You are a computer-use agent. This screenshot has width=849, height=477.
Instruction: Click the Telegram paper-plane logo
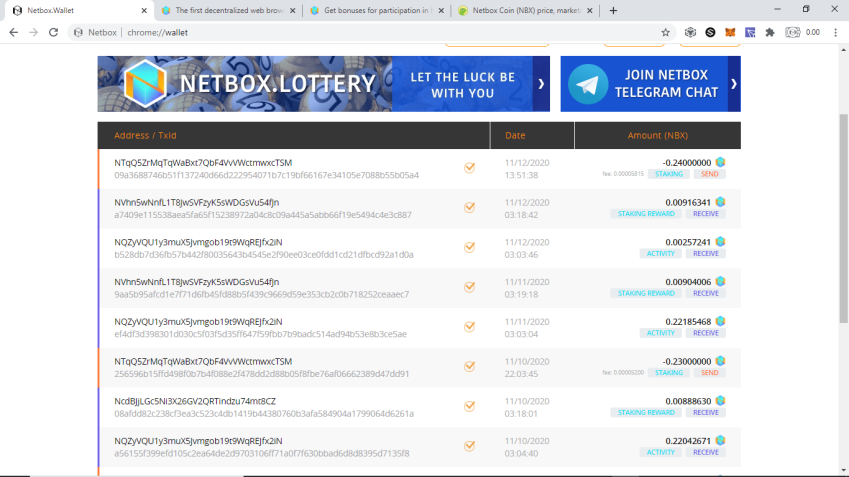pyautogui.click(x=587, y=84)
